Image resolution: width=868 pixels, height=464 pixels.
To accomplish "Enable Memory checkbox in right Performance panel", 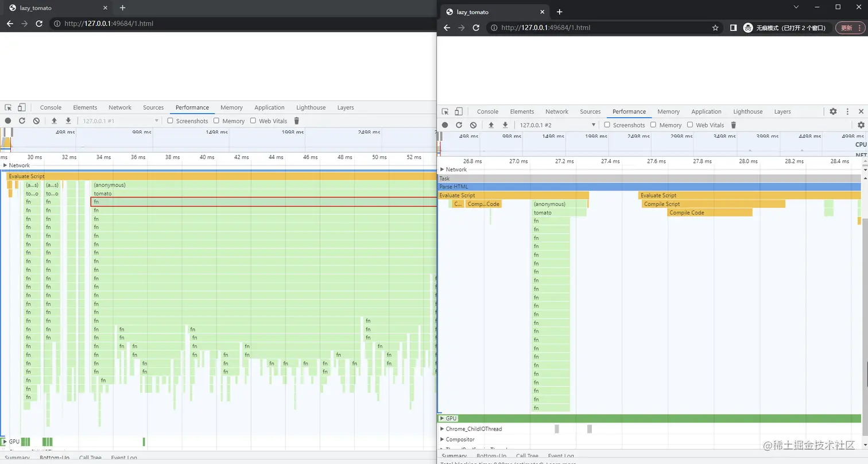I will click(x=653, y=125).
